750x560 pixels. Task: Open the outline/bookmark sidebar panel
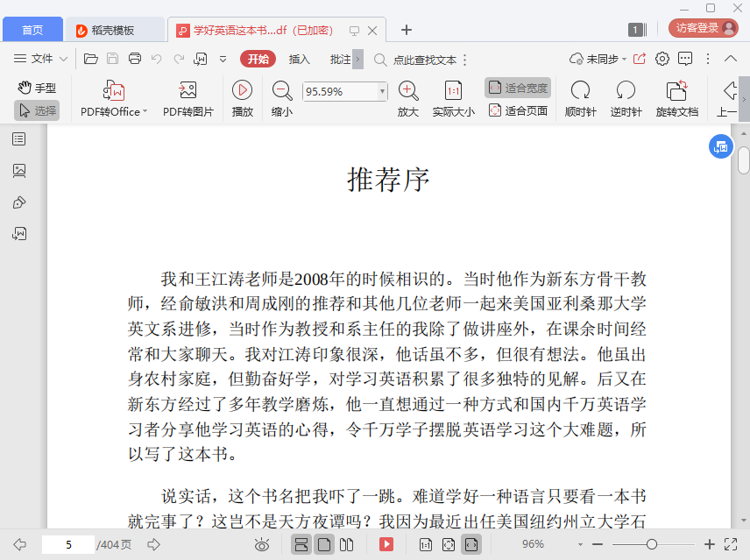(19, 139)
